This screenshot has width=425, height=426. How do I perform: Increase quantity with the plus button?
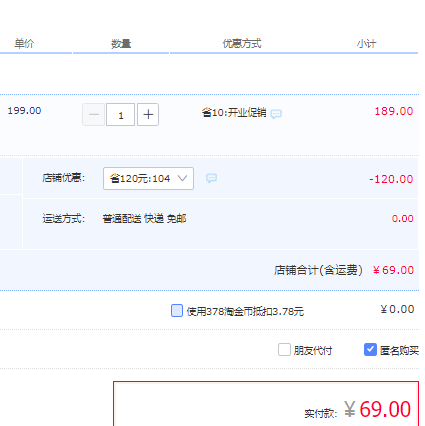click(x=148, y=115)
